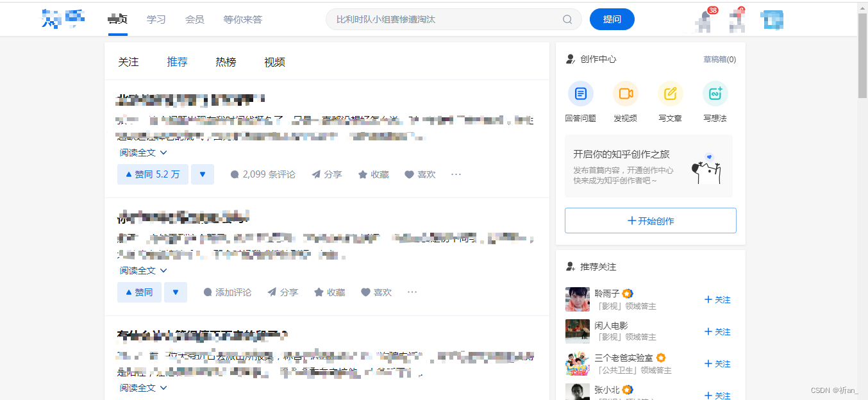Viewport: 868px width, 400px height.
Task: Expand 阅读全文 on the first post
Action: pyautogui.click(x=144, y=153)
